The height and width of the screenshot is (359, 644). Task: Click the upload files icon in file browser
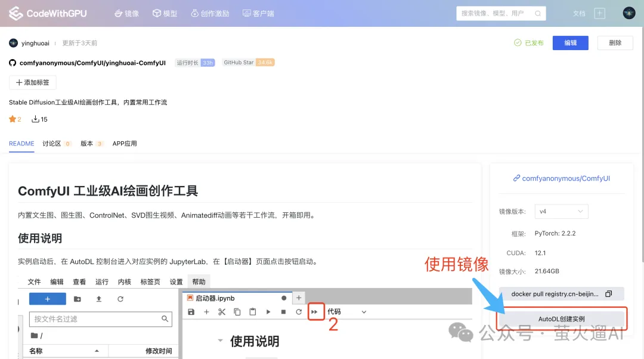coord(99,299)
